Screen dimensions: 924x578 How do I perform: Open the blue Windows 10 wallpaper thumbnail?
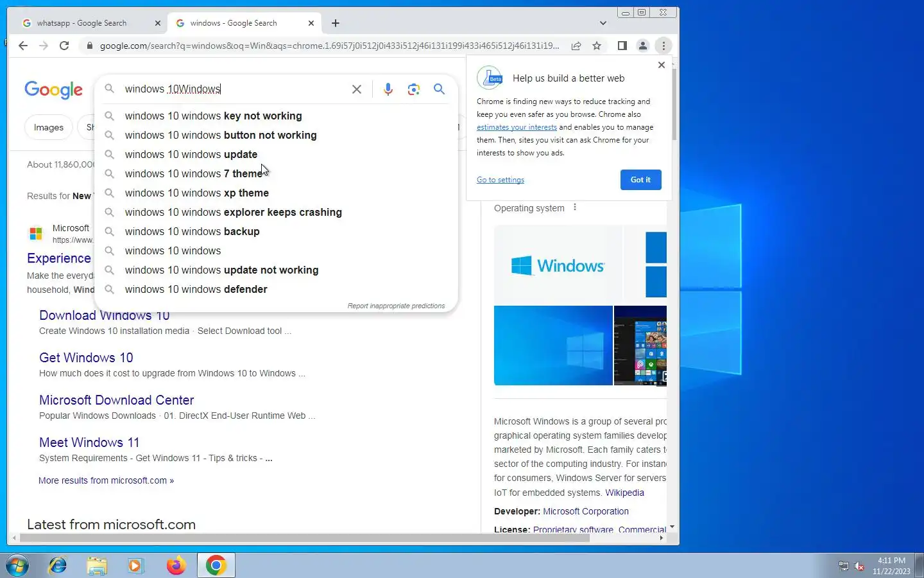[553, 346]
